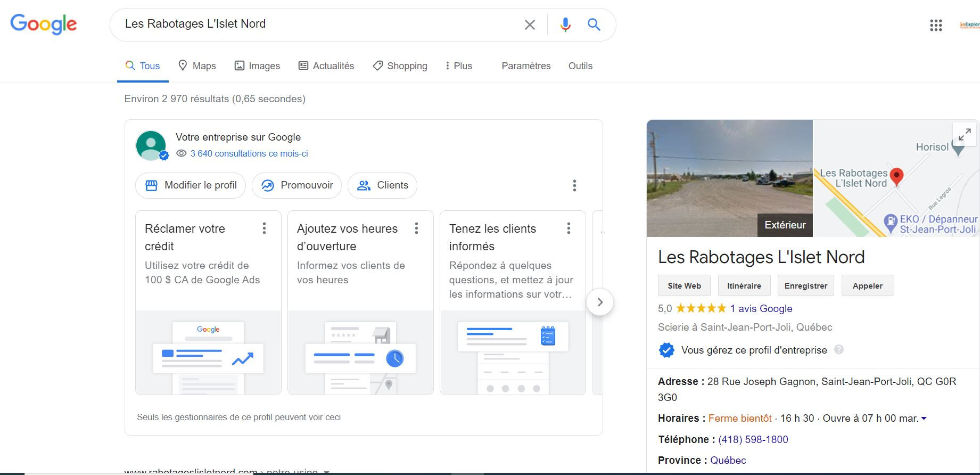Select the Tous tab
Image resolution: width=980 pixels, height=475 pixels.
point(143,66)
